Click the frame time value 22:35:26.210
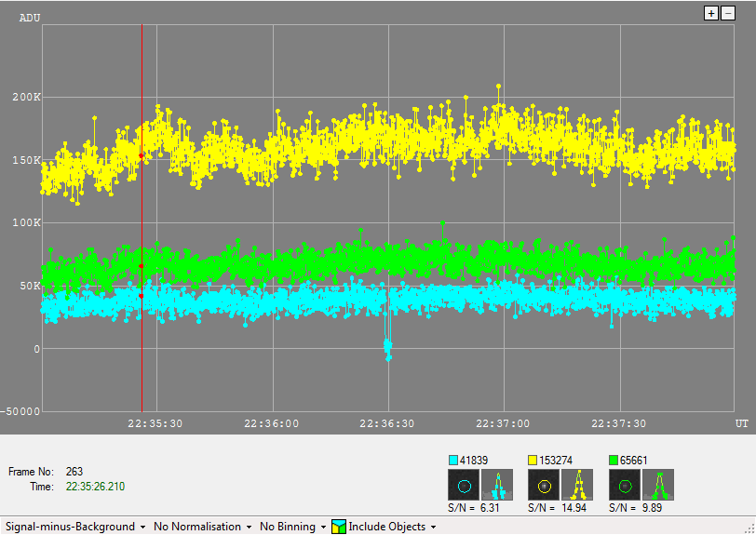This screenshot has height=535, width=756. (95, 487)
